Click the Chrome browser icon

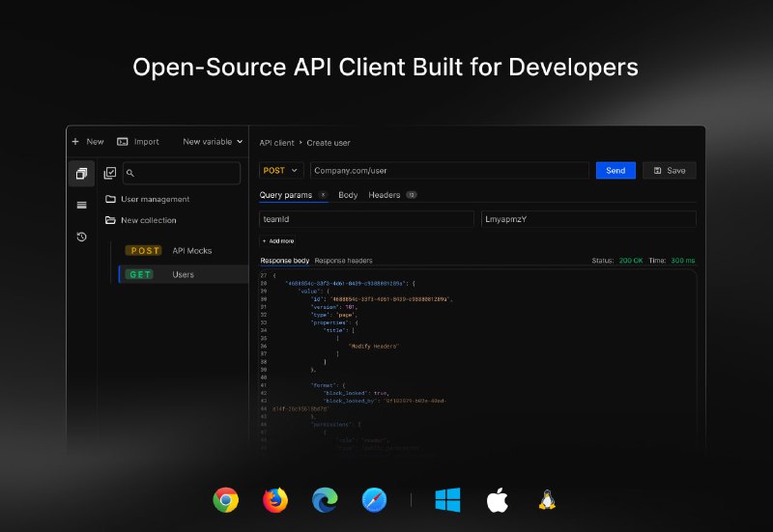[226, 499]
